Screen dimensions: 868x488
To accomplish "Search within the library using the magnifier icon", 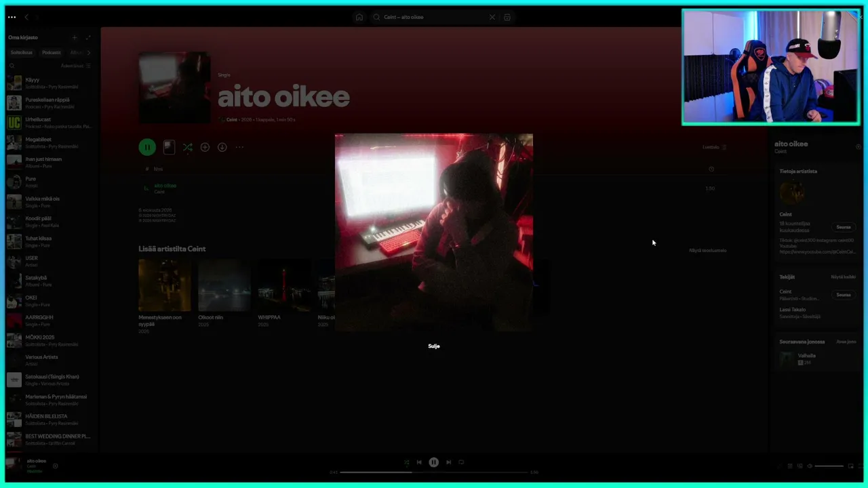I will (x=12, y=66).
